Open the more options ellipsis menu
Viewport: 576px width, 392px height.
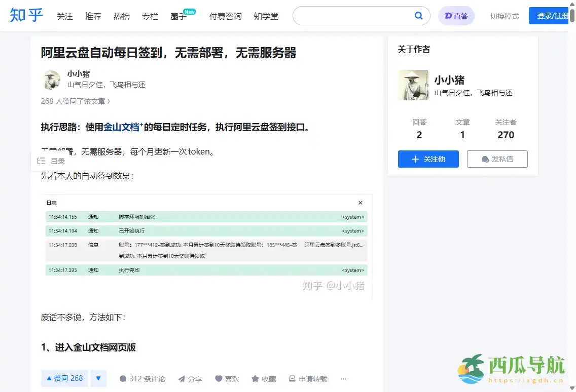343,378
